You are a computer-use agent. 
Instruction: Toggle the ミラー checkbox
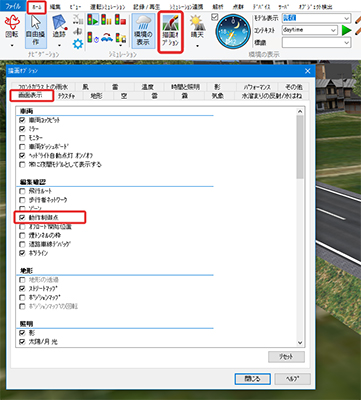[22, 129]
